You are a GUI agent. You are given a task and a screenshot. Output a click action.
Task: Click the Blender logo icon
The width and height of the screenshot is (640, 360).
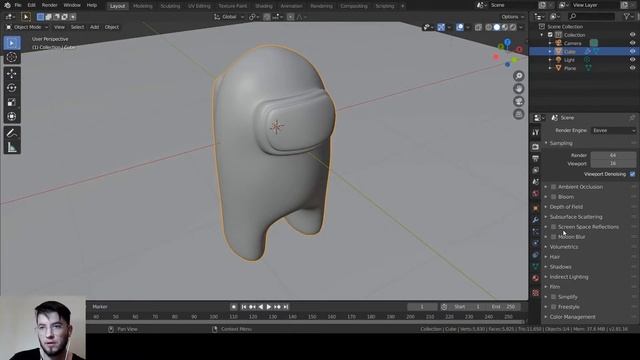tap(7, 5)
